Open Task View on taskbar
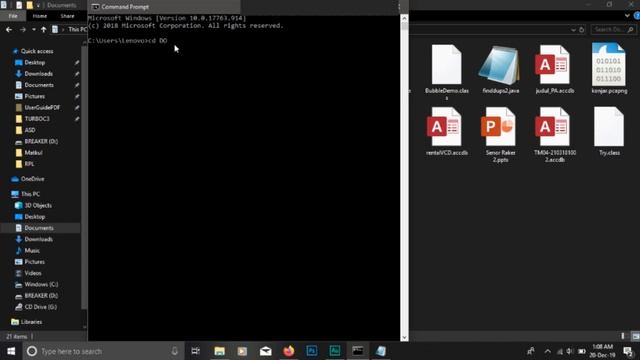The height and width of the screenshot is (360, 640). tap(196, 351)
